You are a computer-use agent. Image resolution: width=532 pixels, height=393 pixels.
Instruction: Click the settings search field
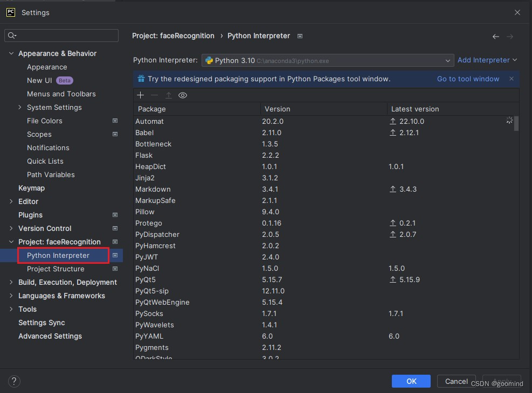(61, 35)
